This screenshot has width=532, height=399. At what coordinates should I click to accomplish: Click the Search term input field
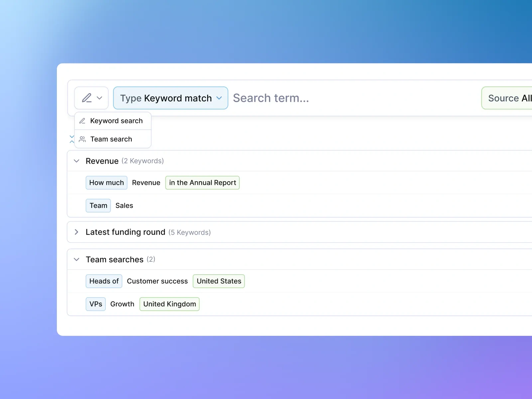click(x=354, y=98)
